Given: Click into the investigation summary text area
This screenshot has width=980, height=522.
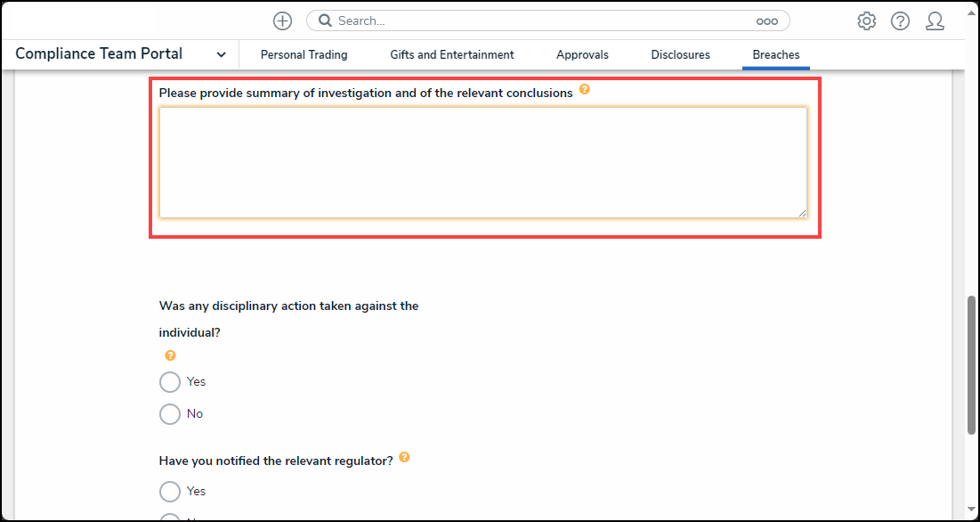Looking at the screenshot, I should click(482, 162).
